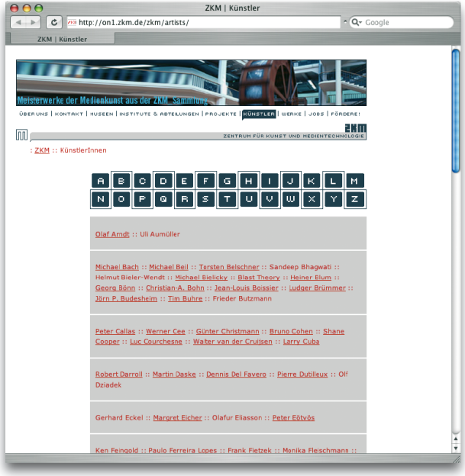Filter artists by letter E

[x=184, y=181]
